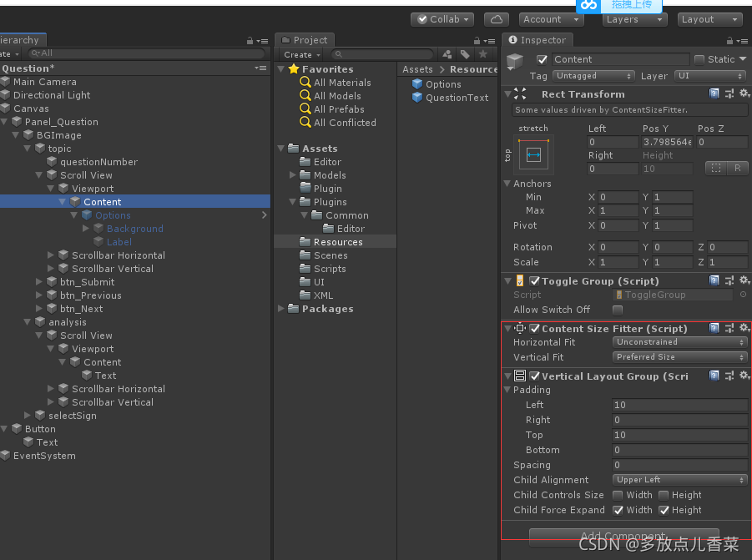Click the anchor presets stretch box
Viewport: 752px width, 560px height.
pos(534,154)
